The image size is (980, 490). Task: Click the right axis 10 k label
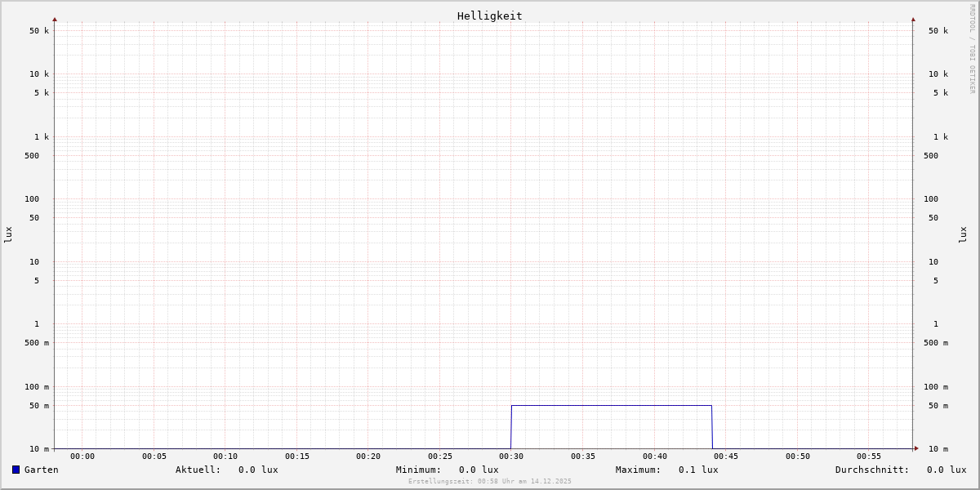938,74
